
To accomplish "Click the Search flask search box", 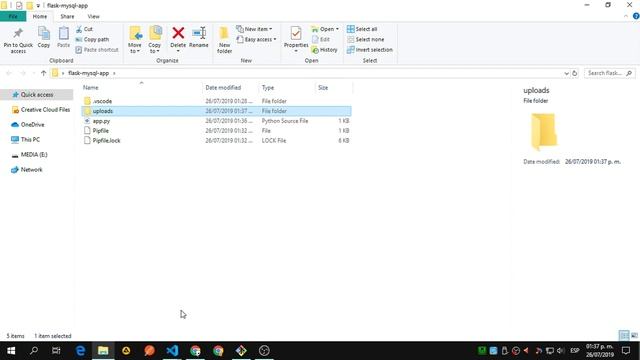I will [x=610, y=73].
